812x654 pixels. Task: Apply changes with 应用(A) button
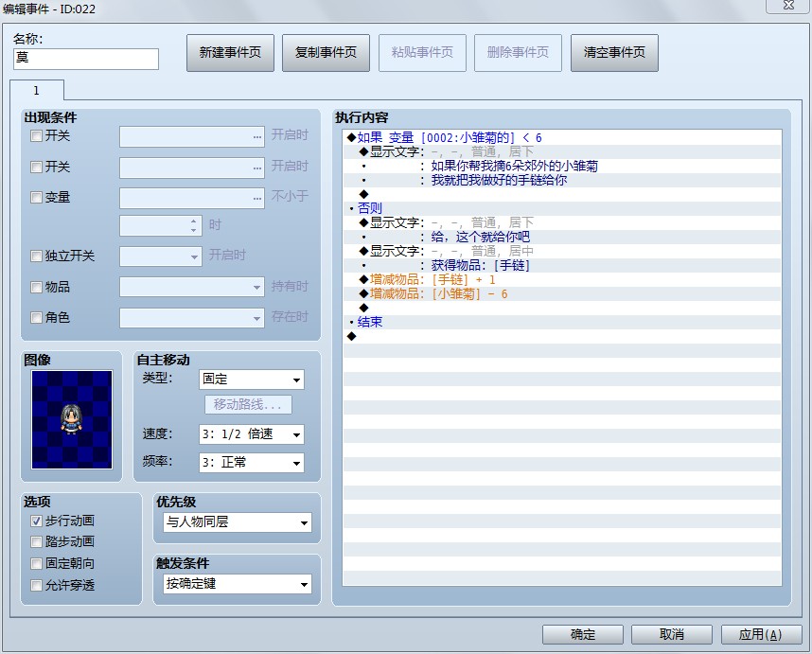(x=760, y=634)
